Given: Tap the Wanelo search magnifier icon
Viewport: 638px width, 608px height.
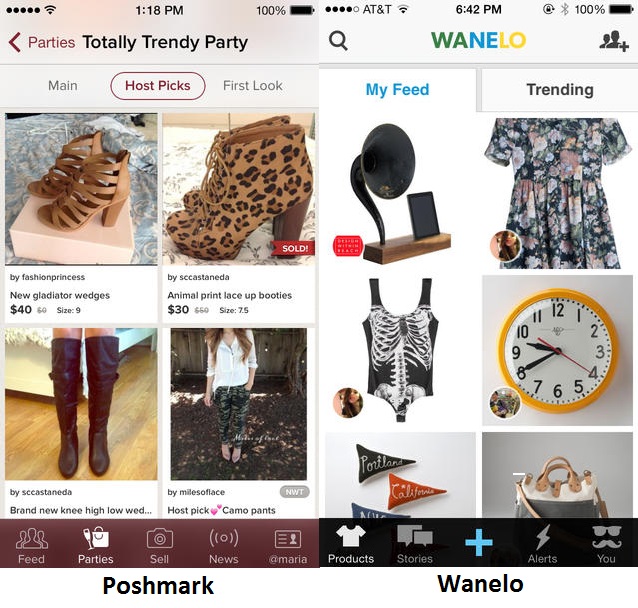Looking at the screenshot, I should click(338, 41).
